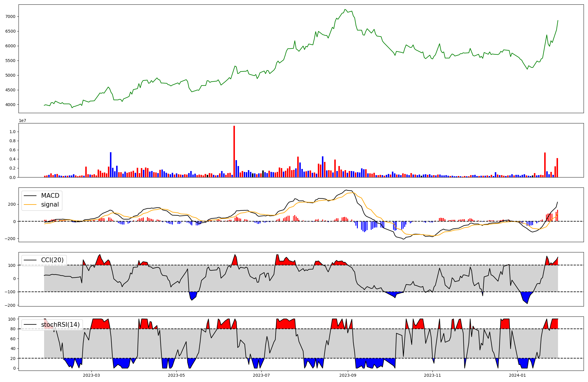Click the CCI(20) legend entry
The height and width of the screenshot is (382, 588).
[52, 260]
